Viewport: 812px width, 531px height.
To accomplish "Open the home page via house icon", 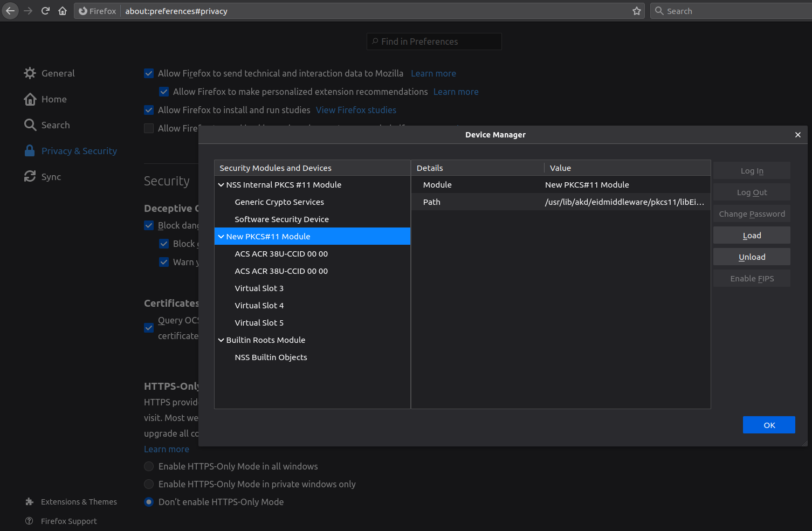I will 63,11.
